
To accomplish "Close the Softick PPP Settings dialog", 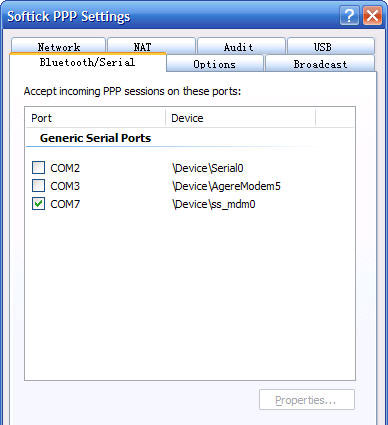I will point(372,16).
